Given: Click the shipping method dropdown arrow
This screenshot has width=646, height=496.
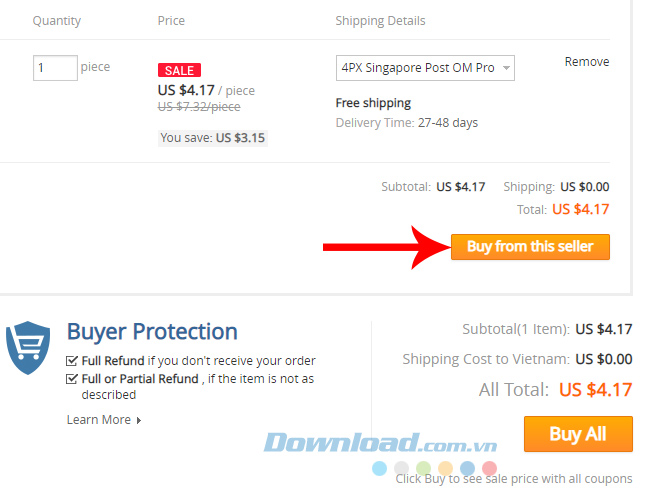Looking at the screenshot, I should (x=506, y=68).
